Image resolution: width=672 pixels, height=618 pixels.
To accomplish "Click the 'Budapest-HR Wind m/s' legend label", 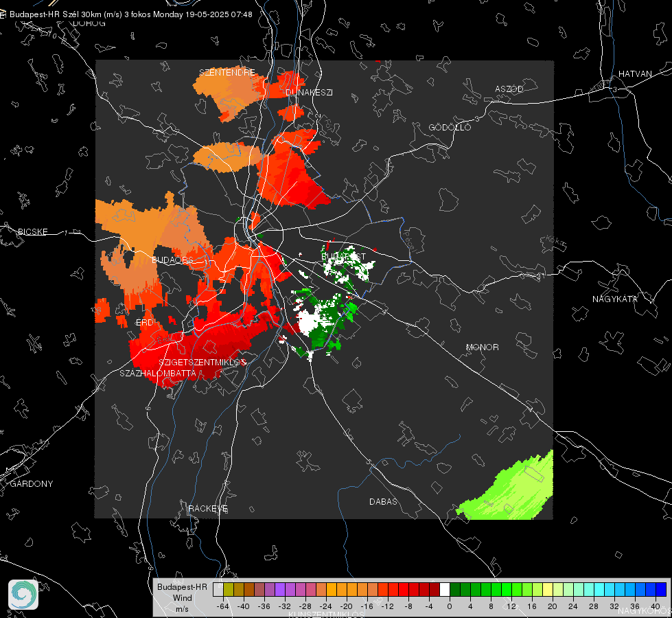I will (182, 598).
